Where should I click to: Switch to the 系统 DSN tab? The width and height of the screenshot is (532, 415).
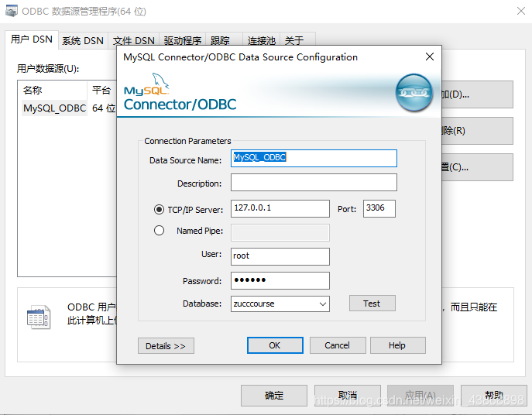point(83,41)
